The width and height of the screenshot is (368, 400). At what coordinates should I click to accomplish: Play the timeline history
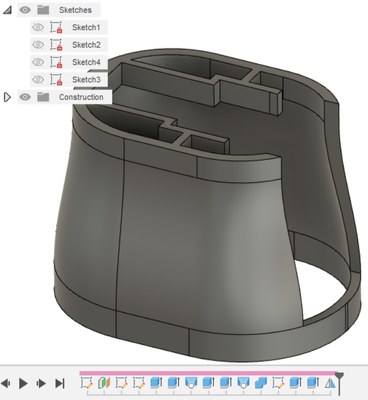pos(23,383)
